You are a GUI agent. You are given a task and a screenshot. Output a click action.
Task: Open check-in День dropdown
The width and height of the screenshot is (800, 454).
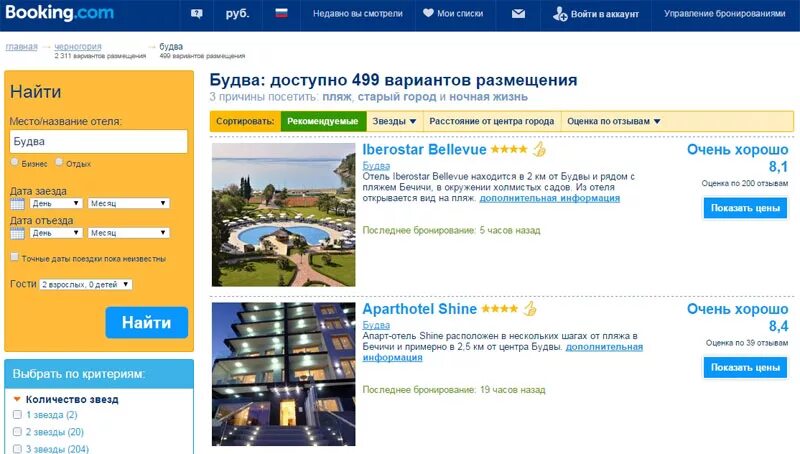(x=56, y=204)
